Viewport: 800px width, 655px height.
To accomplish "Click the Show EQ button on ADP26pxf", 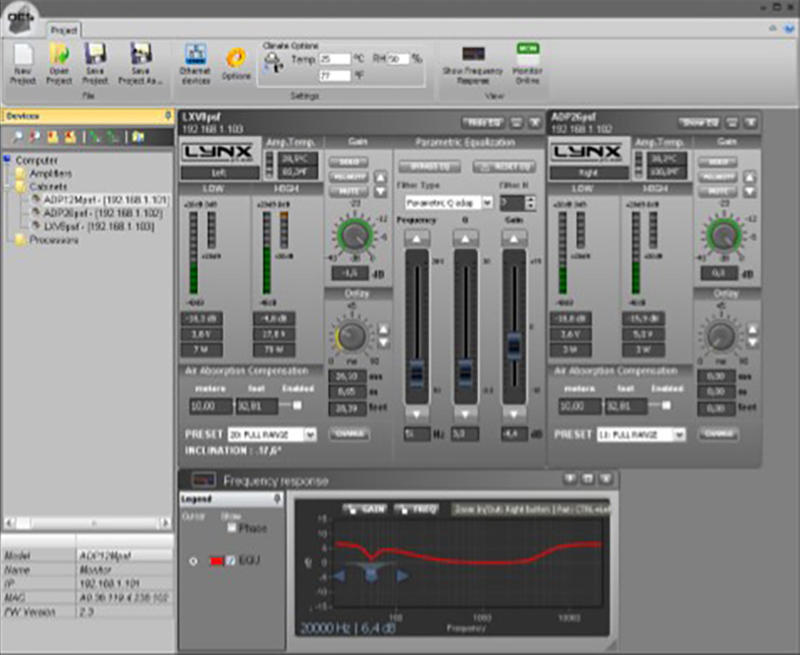I will (x=699, y=122).
